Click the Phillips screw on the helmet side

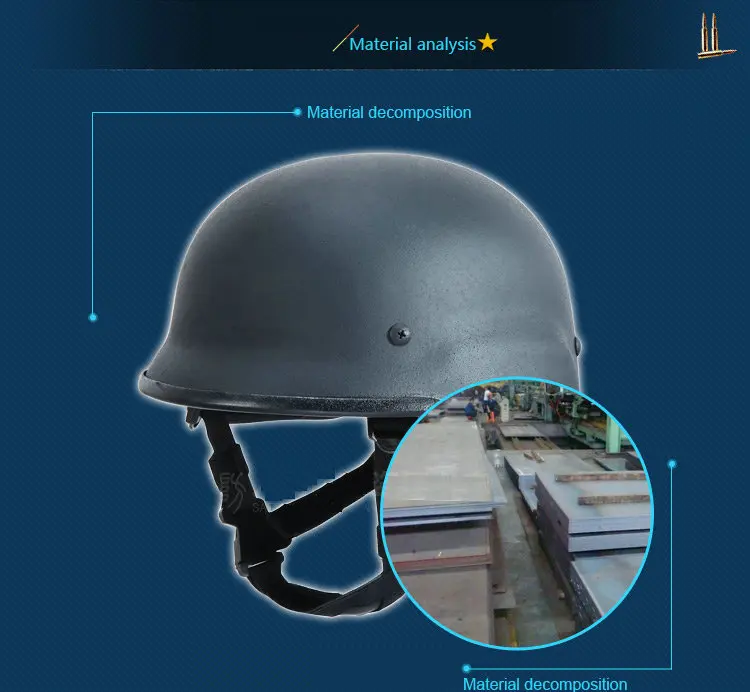pyautogui.click(x=399, y=334)
